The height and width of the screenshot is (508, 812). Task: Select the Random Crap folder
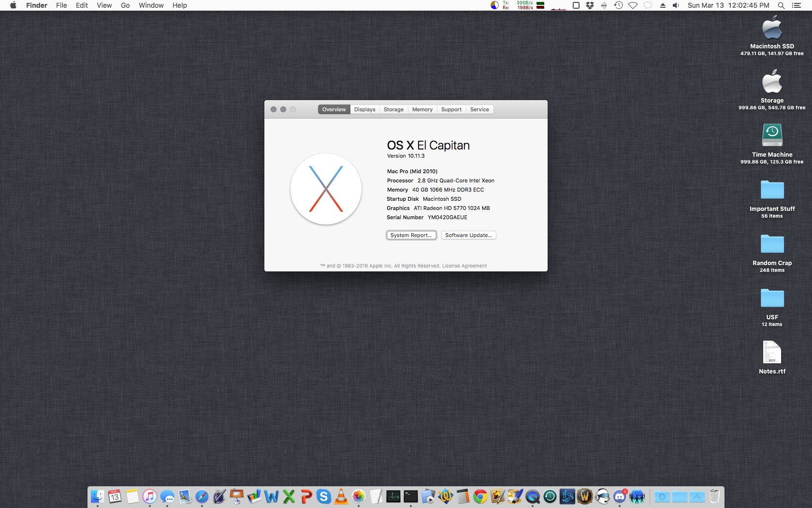(x=772, y=253)
